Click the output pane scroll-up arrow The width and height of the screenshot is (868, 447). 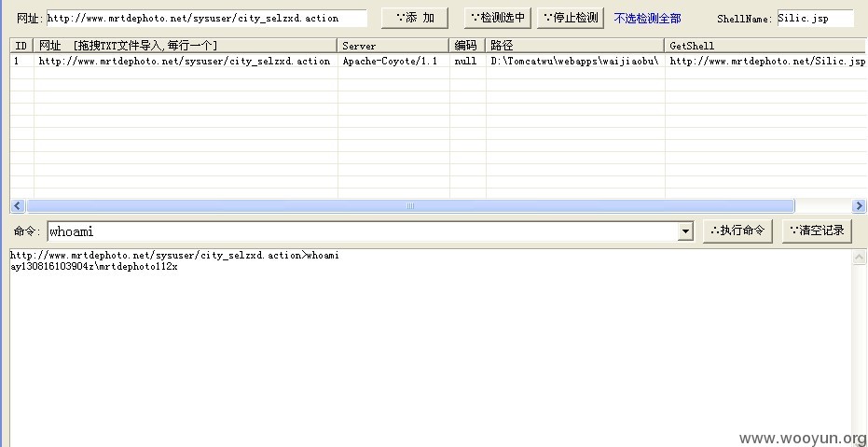[860, 257]
